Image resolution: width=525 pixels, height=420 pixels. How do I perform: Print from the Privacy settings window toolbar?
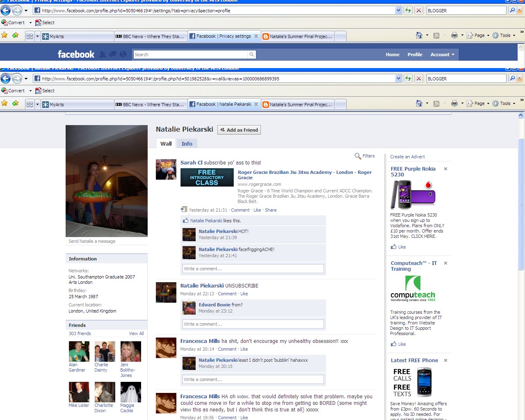point(454,35)
